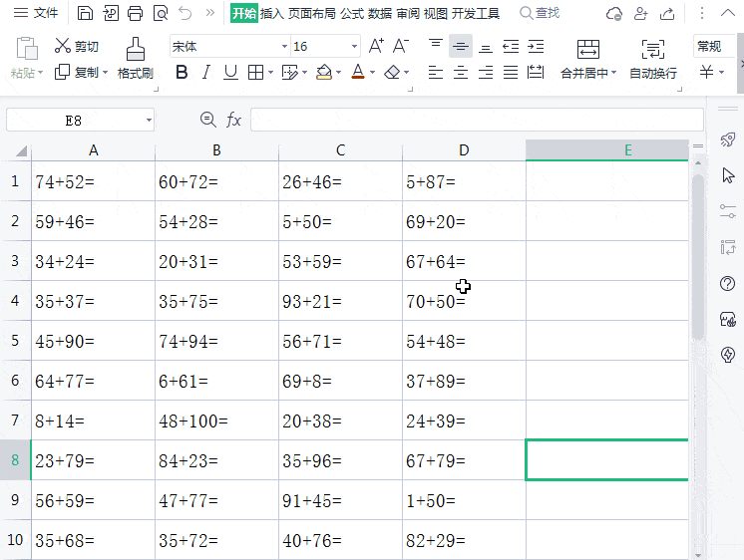
Task: Click the Format Painter (格式刷) icon
Action: [x=136, y=49]
